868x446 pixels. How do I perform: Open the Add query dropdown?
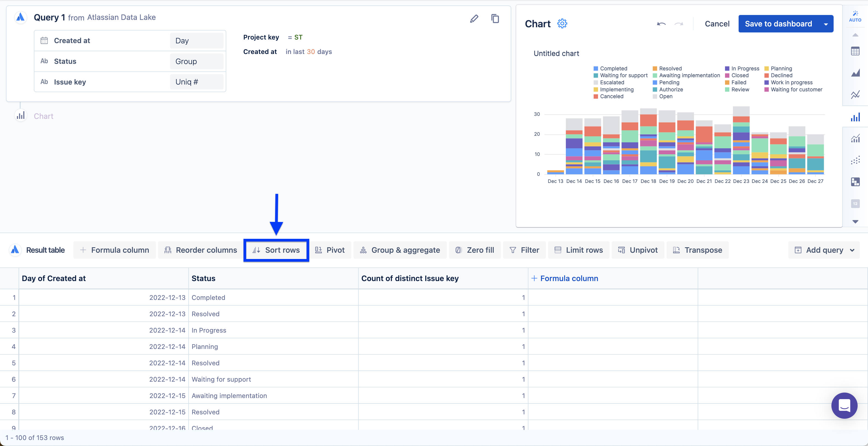(x=824, y=250)
